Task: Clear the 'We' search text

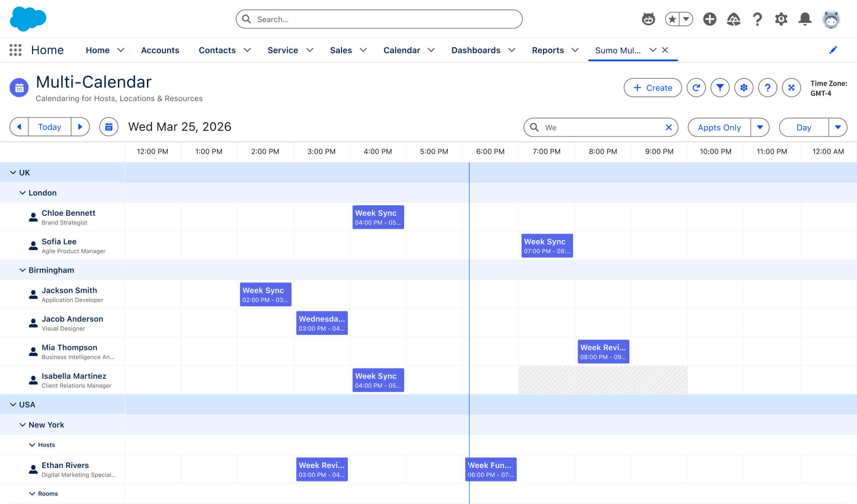Action: coord(669,127)
